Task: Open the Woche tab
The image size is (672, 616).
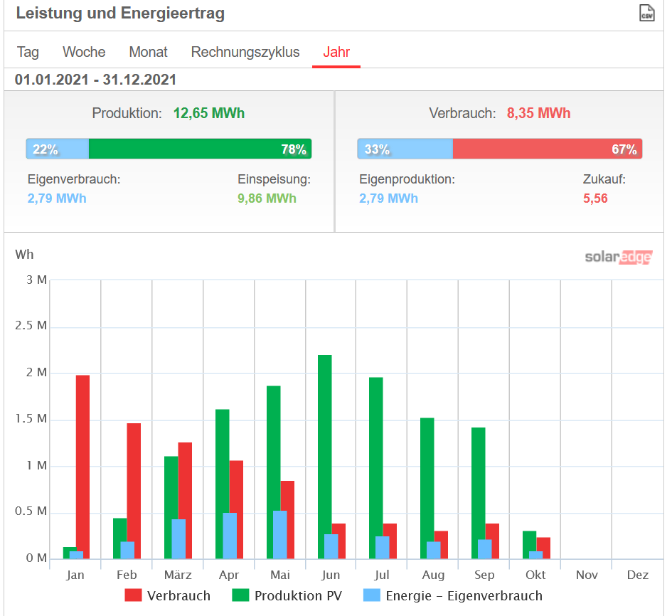Action: pos(84,52)
